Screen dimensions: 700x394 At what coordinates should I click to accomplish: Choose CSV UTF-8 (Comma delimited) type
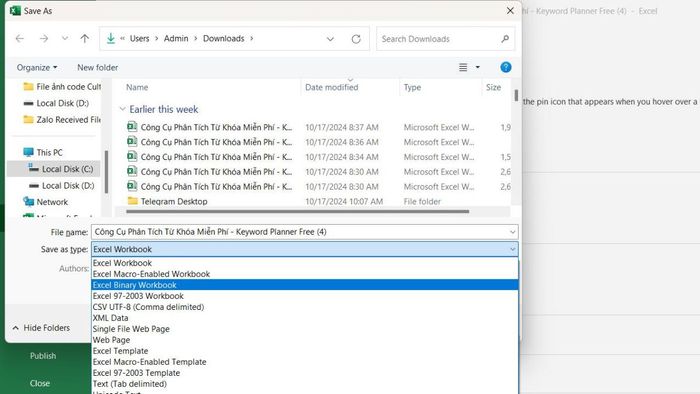point(305,307)
